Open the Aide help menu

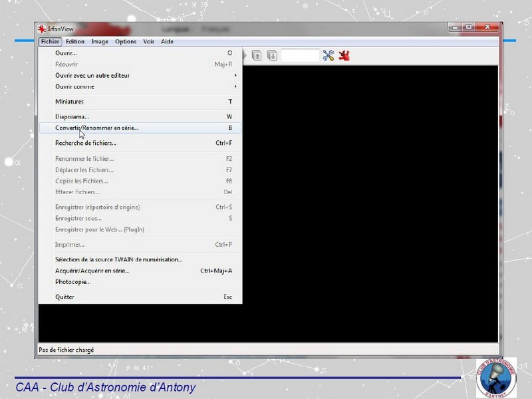coord(167,41)
